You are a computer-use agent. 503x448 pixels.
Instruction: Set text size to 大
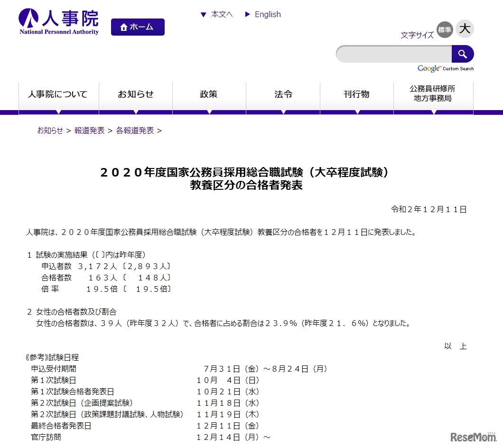click(465, 29)
